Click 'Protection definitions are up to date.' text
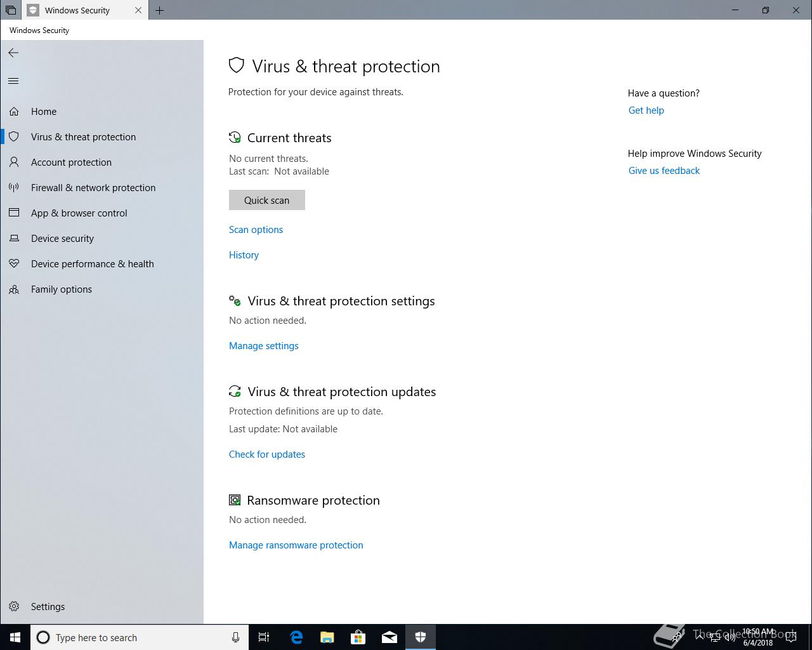Screen dimensions: 812x650 306,411
